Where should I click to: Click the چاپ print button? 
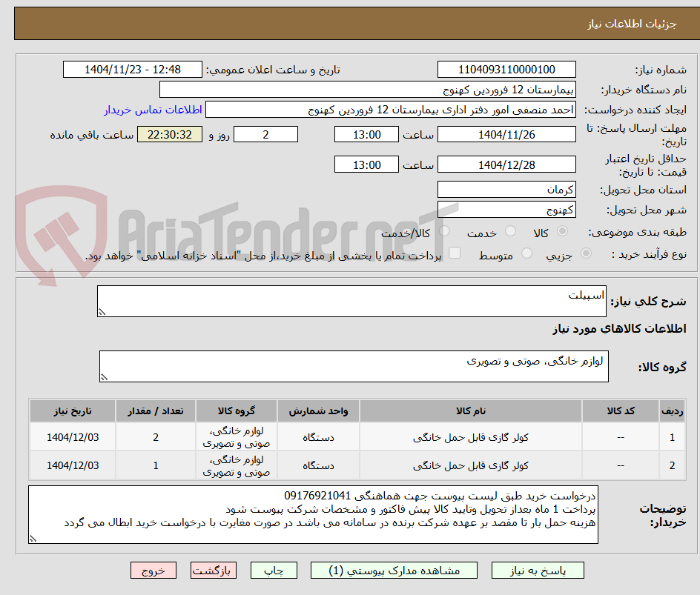(x=274, y=571)
